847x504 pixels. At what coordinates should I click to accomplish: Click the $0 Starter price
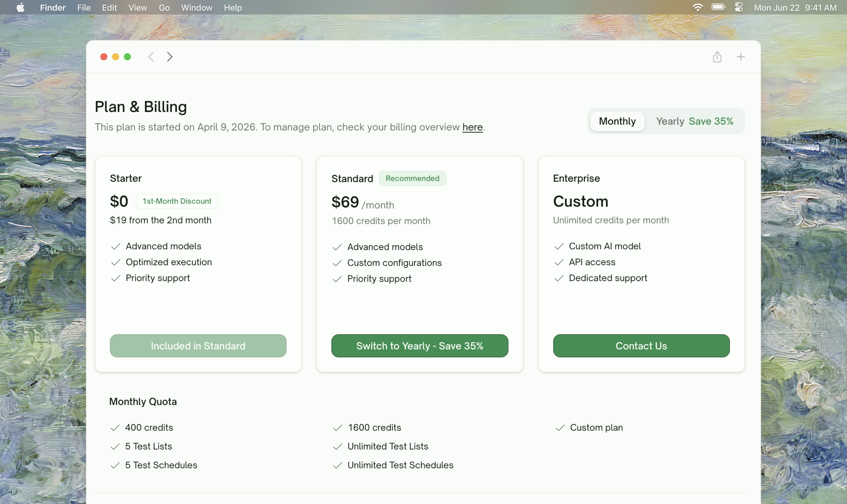(119, 201)
